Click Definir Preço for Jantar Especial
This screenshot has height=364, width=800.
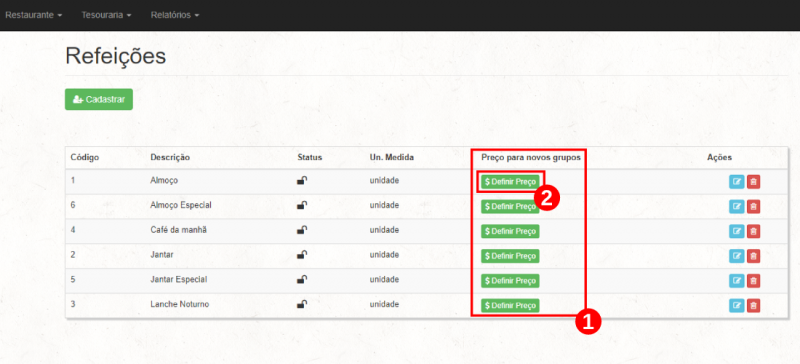point(510,281)
